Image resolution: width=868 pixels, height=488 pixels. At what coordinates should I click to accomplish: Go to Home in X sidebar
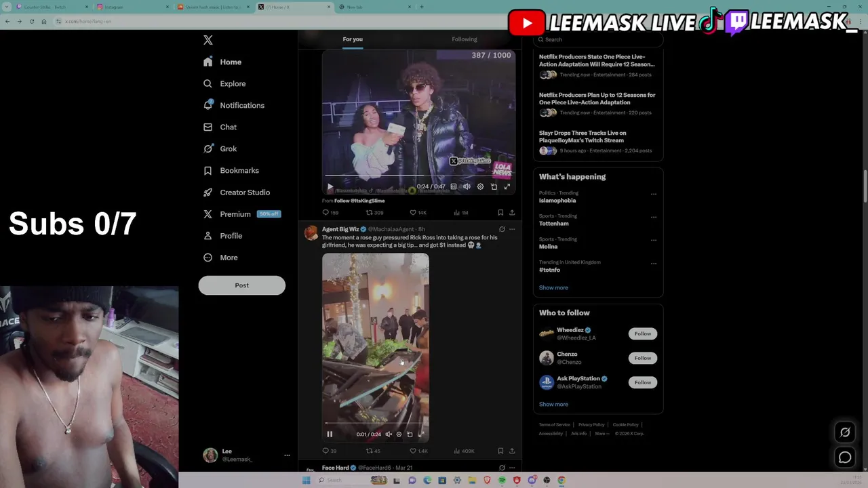[222, 62]
